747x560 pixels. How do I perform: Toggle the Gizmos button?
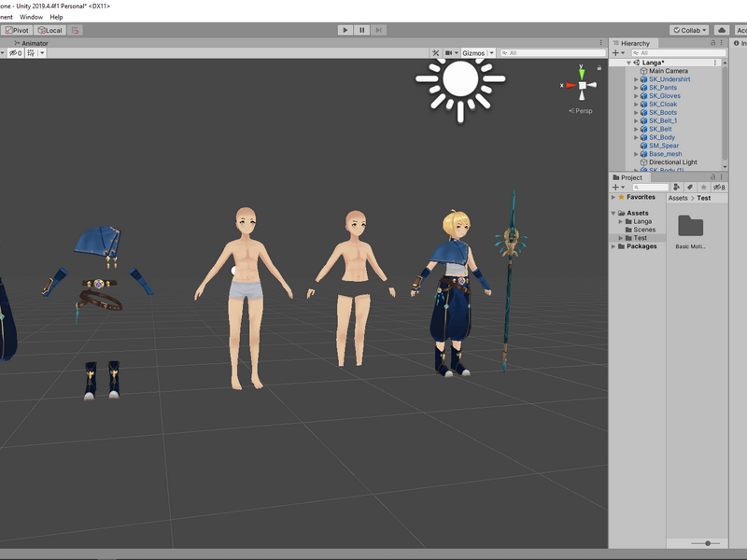[473, 53]
